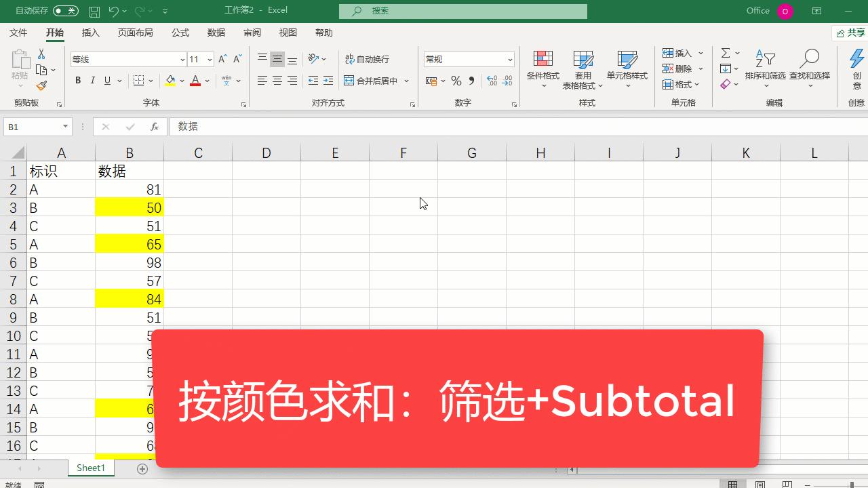Click the text orientation icon

click(x=313, y=59)
